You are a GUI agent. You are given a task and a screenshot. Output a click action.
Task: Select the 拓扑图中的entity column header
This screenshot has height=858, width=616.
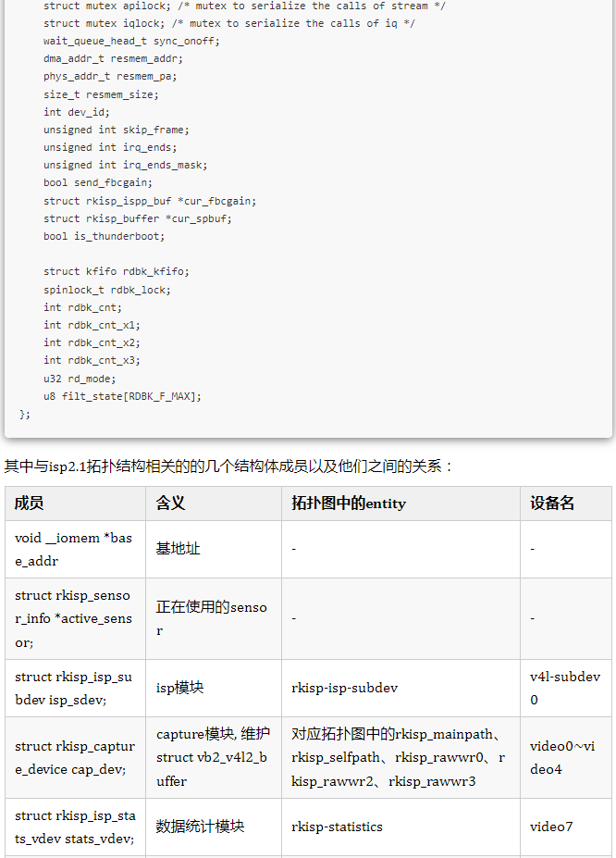click(349, 504)
